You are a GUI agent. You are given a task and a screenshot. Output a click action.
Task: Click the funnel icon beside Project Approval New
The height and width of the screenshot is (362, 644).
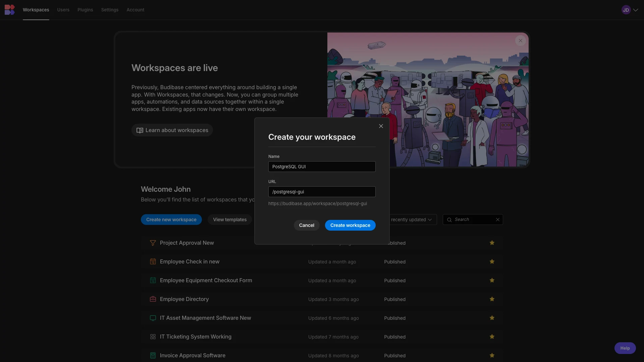(x=153, y=243)
